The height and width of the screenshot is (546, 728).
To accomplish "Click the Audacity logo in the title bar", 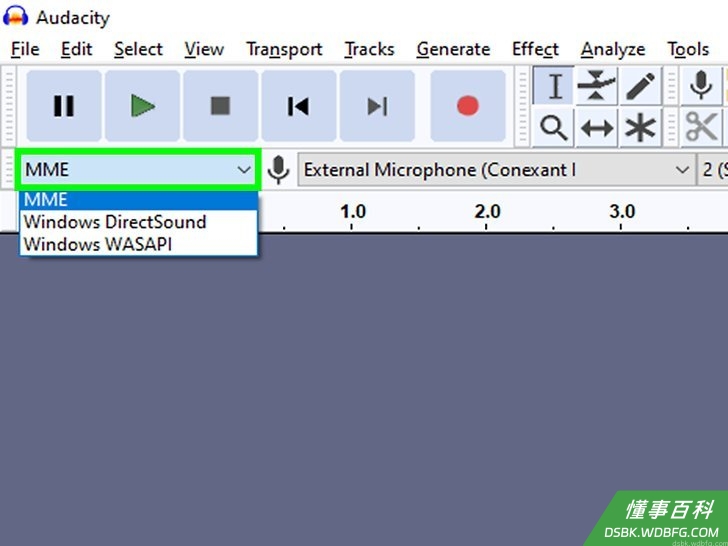I will click(15, 16).
